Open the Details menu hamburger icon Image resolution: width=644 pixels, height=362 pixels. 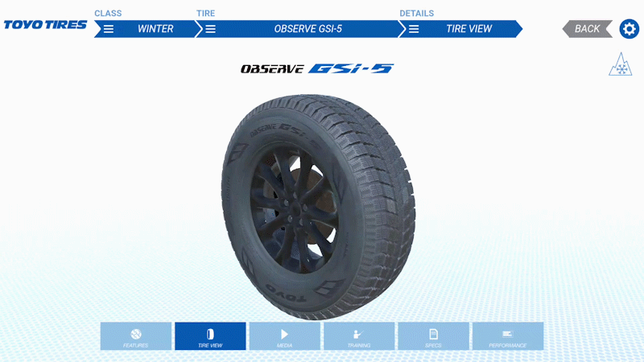(x=414, y=29)
